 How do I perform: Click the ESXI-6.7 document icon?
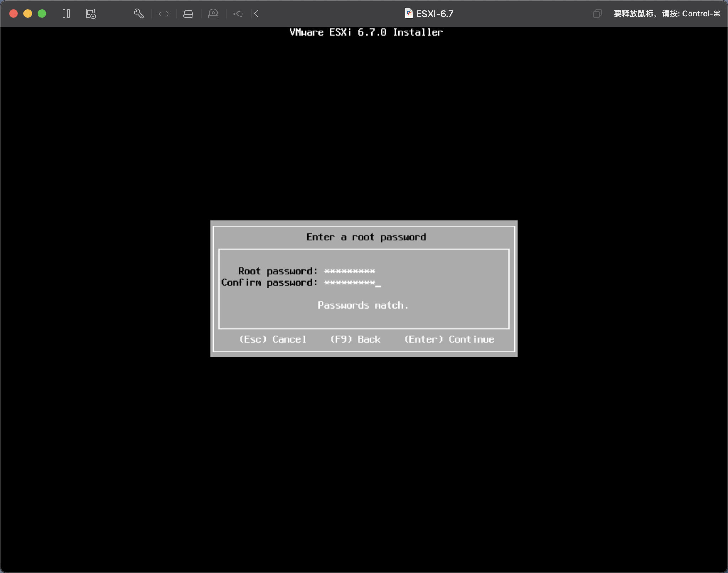click(x=409, y=14)
